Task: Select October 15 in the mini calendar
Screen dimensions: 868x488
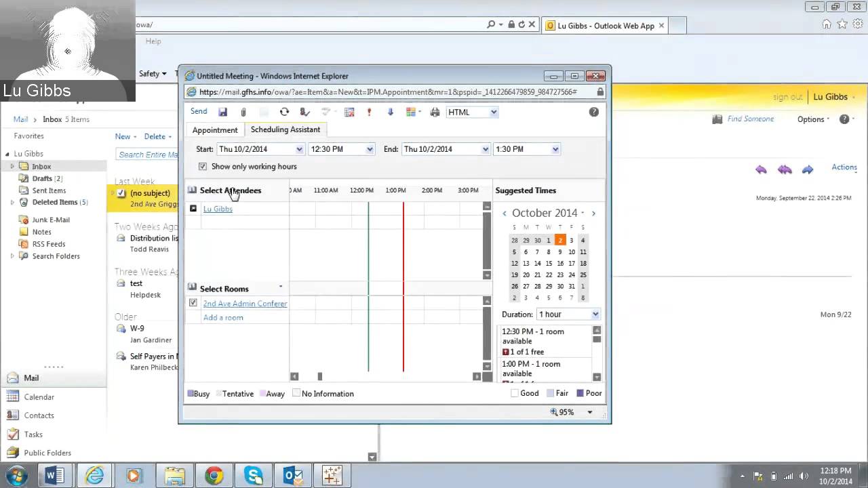Action: pyautogui.click(x=549, y=263)
